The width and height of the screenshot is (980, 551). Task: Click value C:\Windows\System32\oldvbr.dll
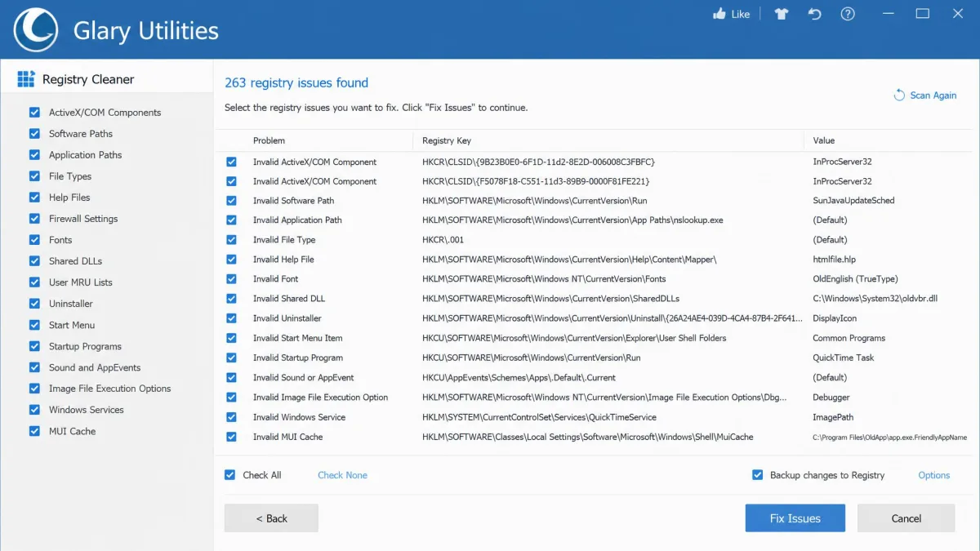(x=875, y=299)
